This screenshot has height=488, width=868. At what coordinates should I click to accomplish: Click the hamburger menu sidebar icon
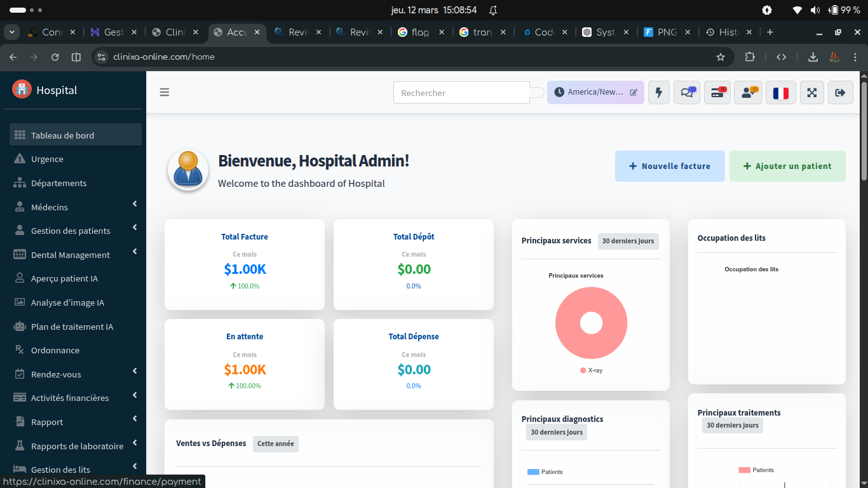tap(165, 92)
